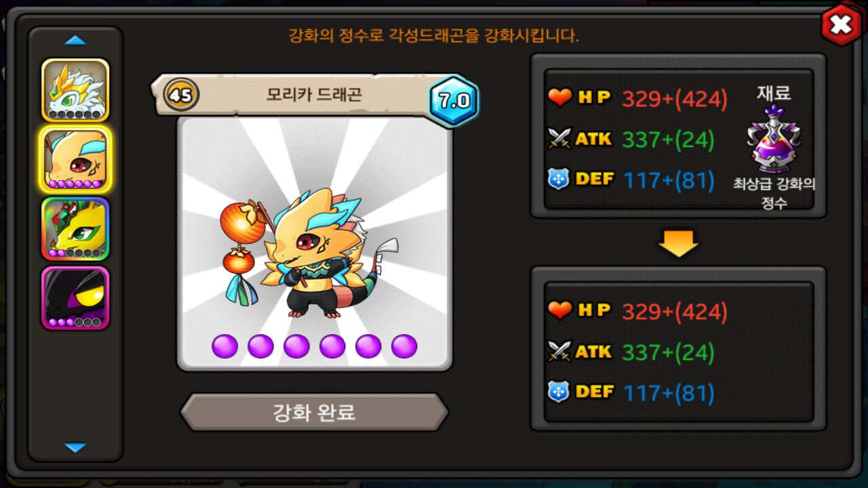
Task: Select the white armored dragon portrait
Action: 75,90
